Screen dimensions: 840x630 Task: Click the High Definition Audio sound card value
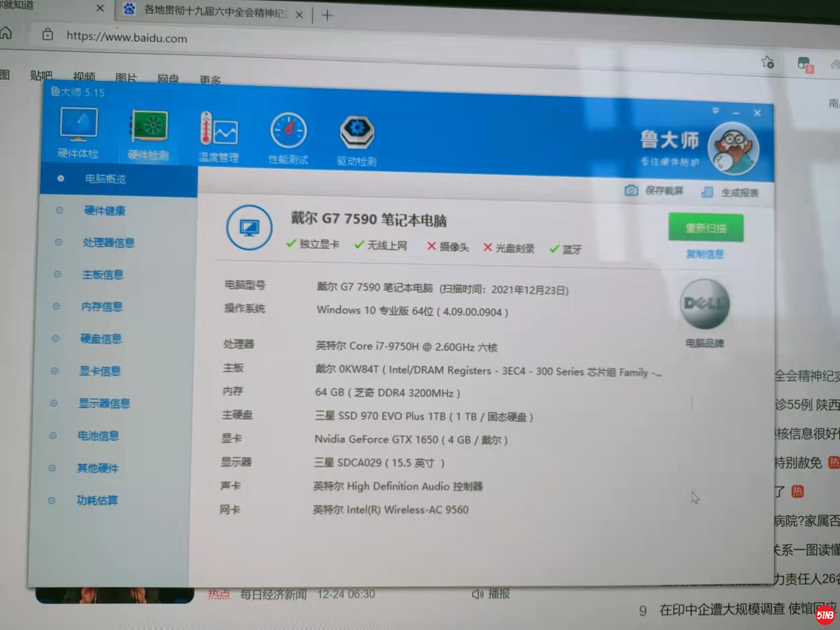pos(398,486)
